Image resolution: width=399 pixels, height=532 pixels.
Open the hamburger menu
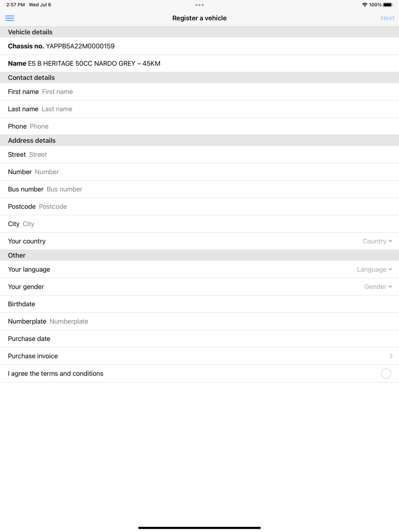point(10,18)
